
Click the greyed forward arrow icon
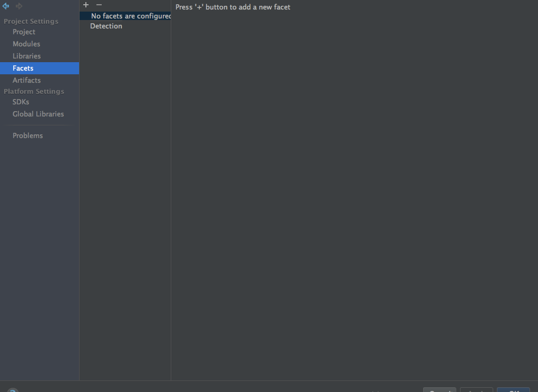tap(19, 6)
